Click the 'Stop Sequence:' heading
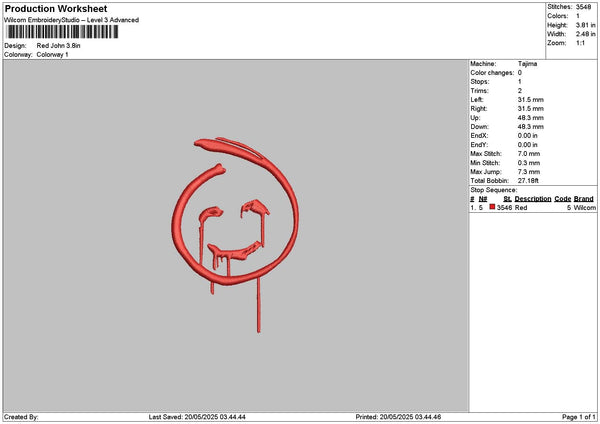600x424 pixels. click(x=494, y=190)
